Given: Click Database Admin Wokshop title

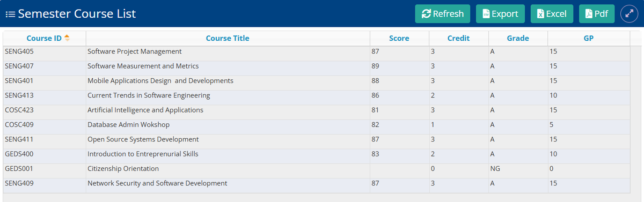Looking at the screenshot, I should point(129,125).
